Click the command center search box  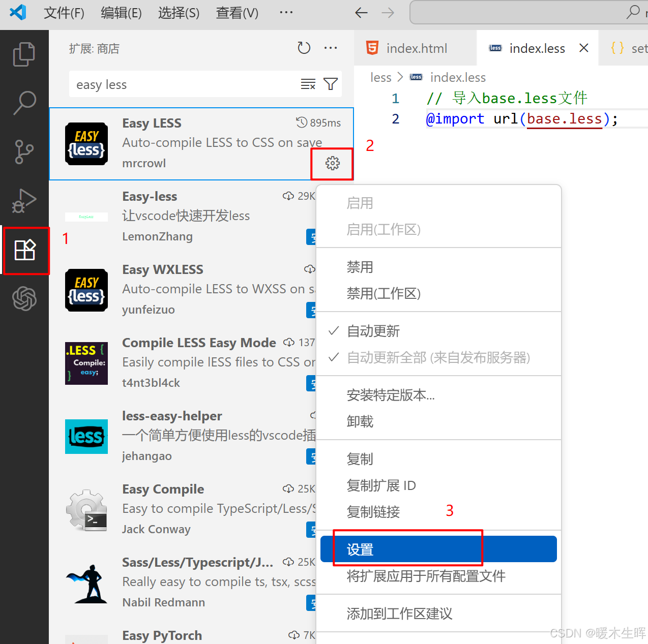pos(528,12)
